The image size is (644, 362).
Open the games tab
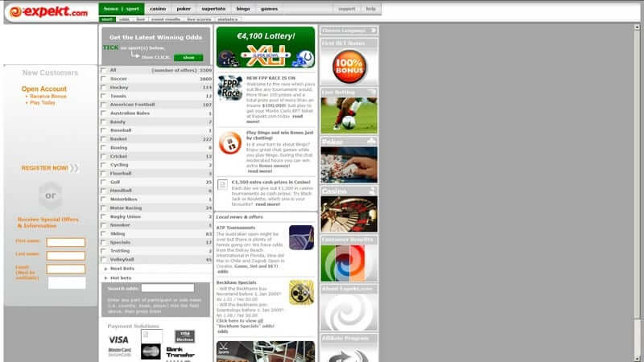(269, 9)
